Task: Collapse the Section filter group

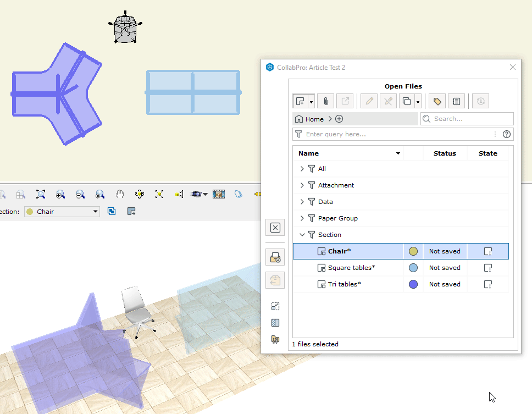Action: coord(302,235)
